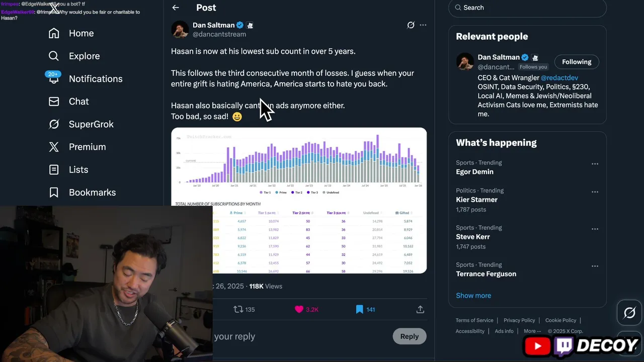This screenshot has width=644, height=362.
Task: Open the Lists icon
Action: point(54,169)
